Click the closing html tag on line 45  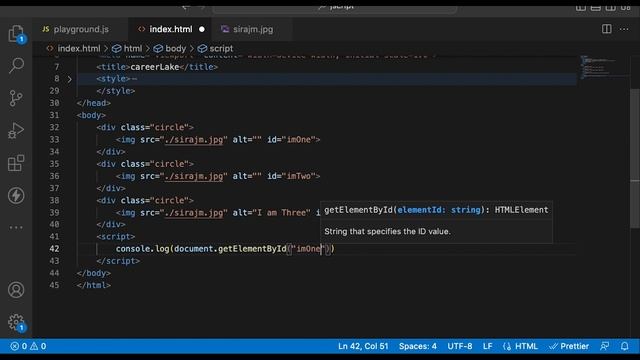point(93,285)
